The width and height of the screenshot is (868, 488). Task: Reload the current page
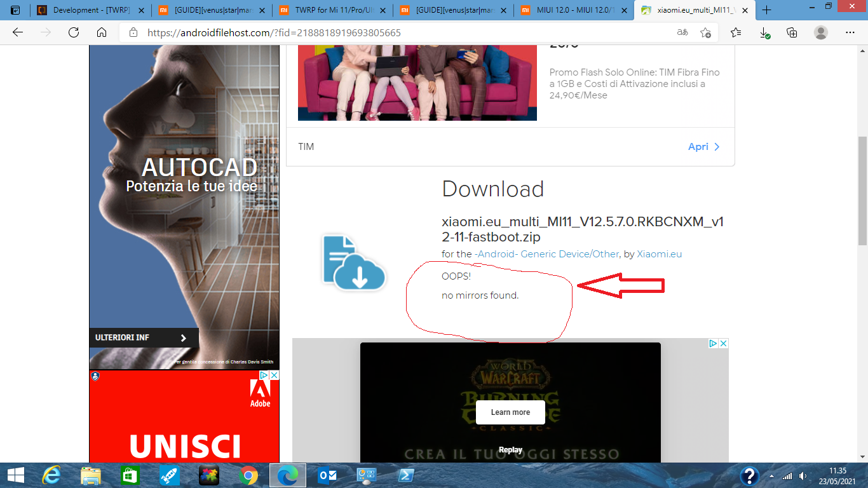[x=74, y=32]
